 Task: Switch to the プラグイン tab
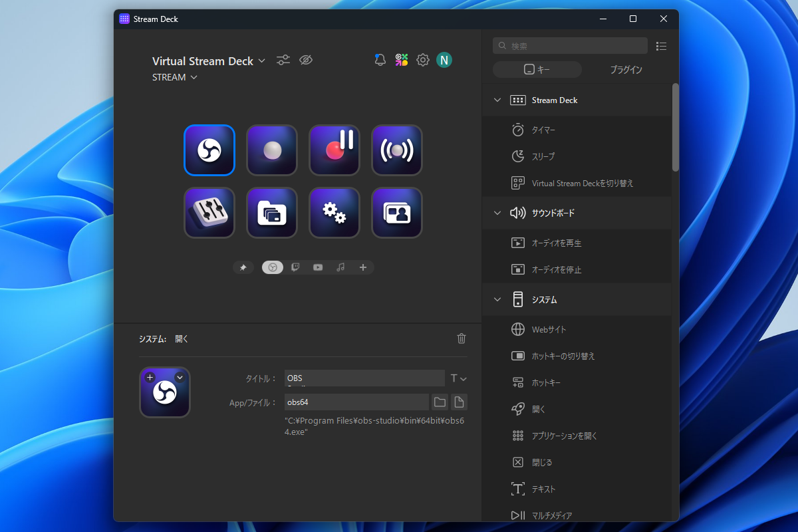click(x=625, y=68)
